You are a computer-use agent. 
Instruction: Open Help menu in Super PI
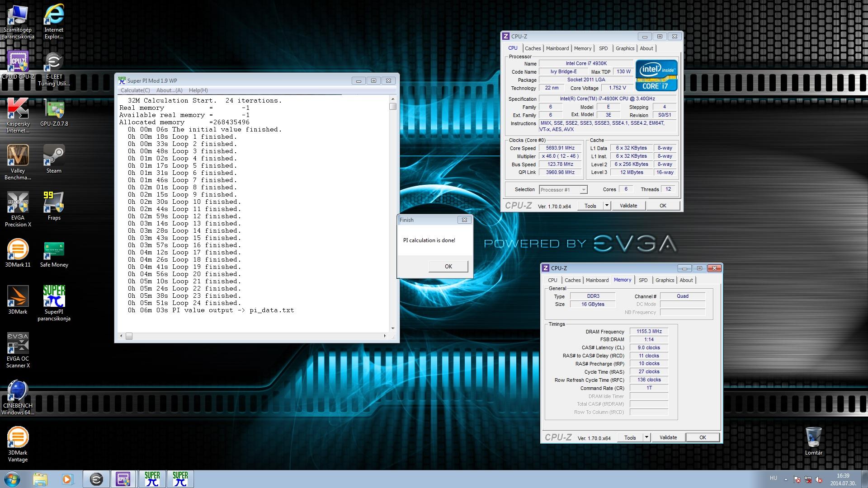point(198,90)
